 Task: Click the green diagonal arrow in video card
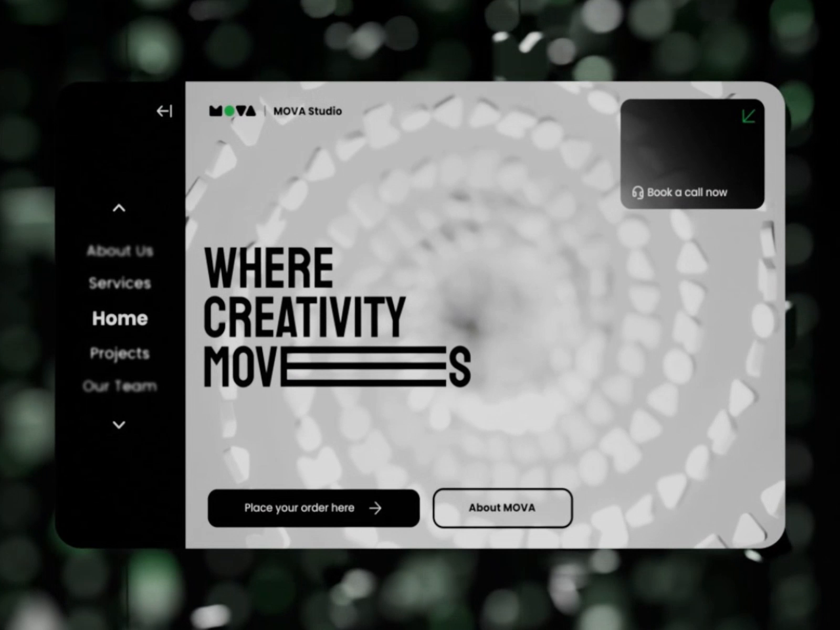749,115
